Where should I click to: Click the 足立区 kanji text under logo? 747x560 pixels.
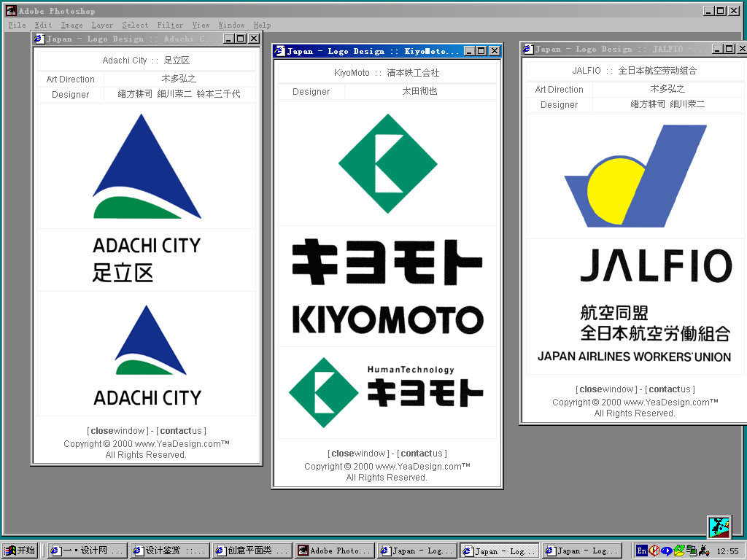click(x=123, y=273)
